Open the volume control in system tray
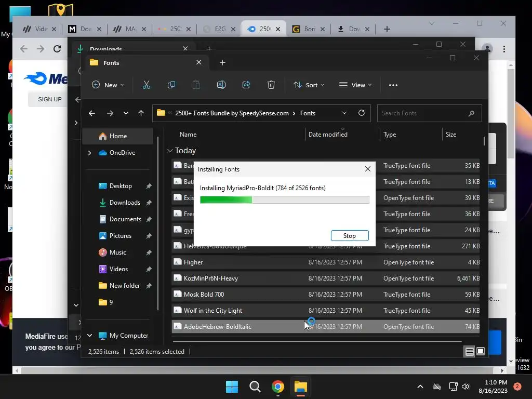 pos(465,387)
